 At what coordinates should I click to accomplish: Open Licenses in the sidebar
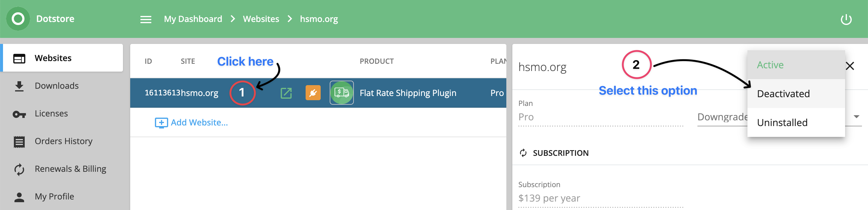(x=51, y=113)
